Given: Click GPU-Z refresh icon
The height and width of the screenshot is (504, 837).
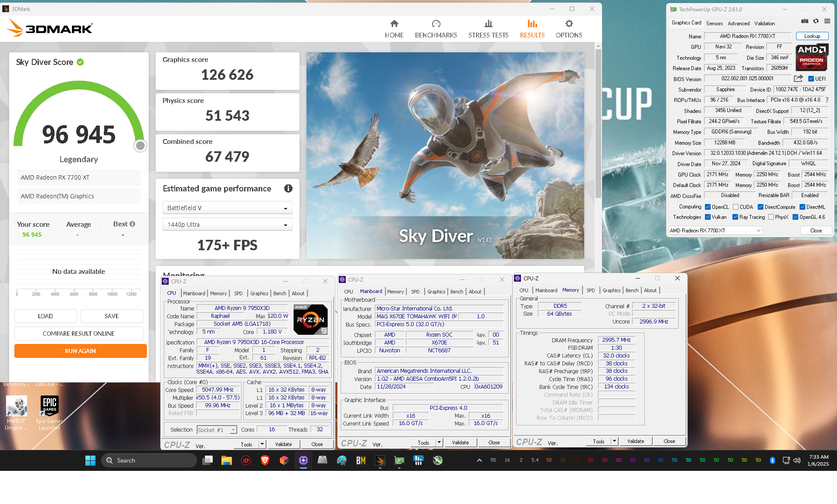Looking at the screenshot, I should coord(816,21).
